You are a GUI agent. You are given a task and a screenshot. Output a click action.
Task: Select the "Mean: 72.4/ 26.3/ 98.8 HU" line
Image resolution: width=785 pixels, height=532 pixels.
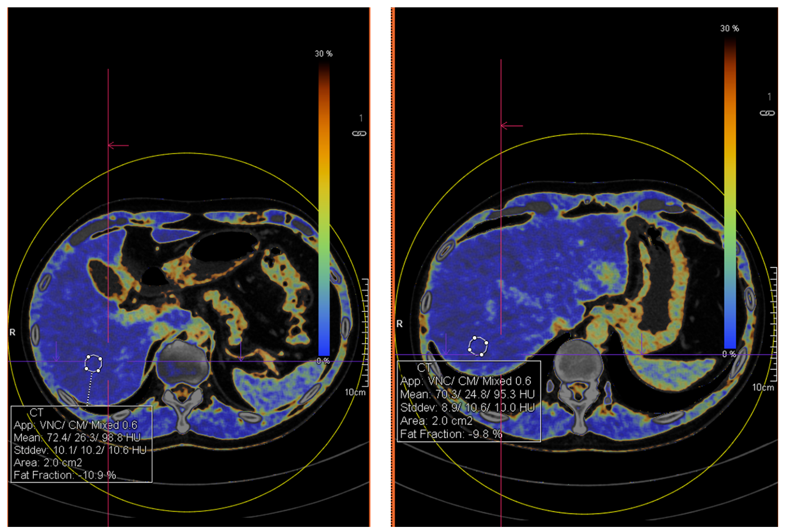(x=77, y=438)
